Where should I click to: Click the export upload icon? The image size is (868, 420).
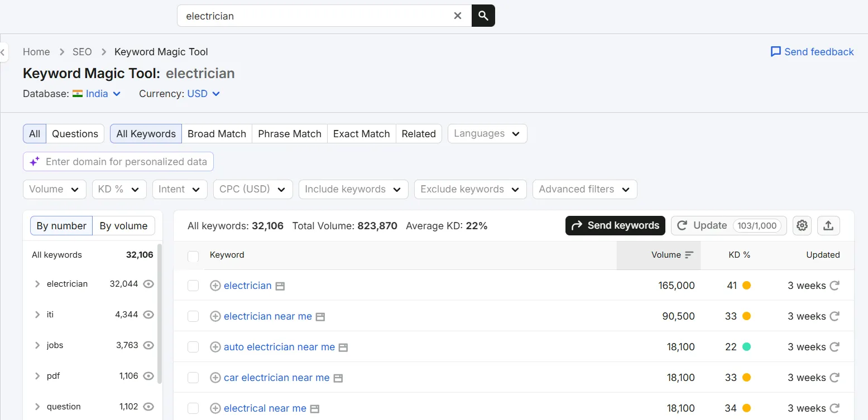828,225
